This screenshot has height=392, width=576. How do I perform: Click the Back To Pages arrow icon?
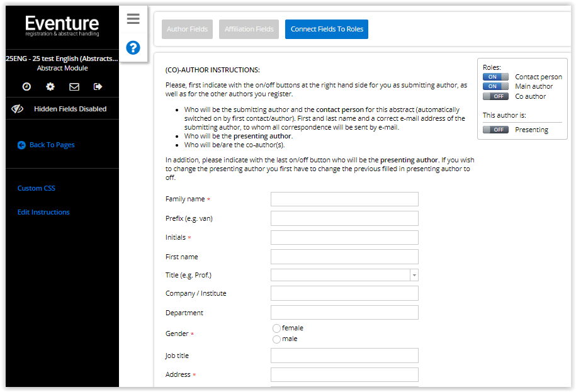[x=21, y=145]
